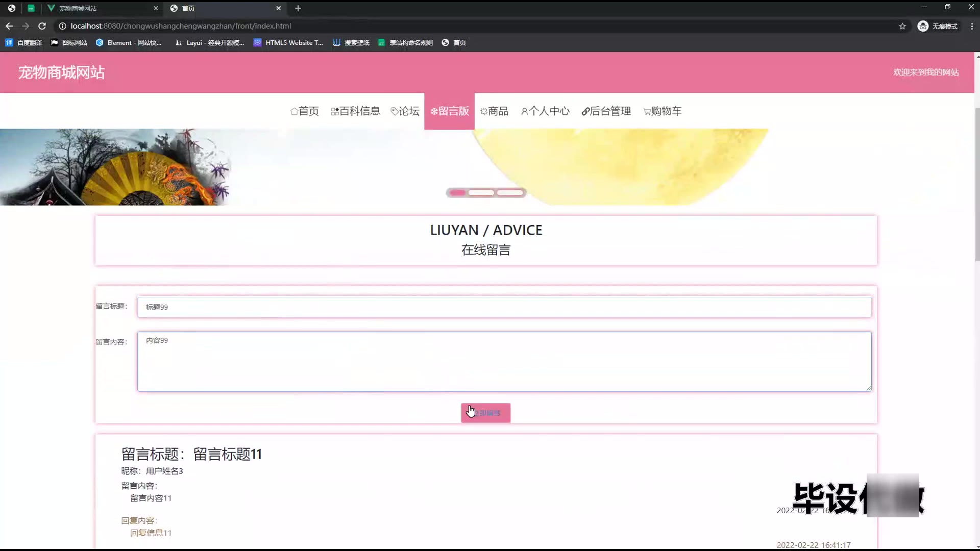Open the green spreadsheet pinned tab
Image resolution: width=980 pixels, height=551 pixels.
click(x=31, y=8)
